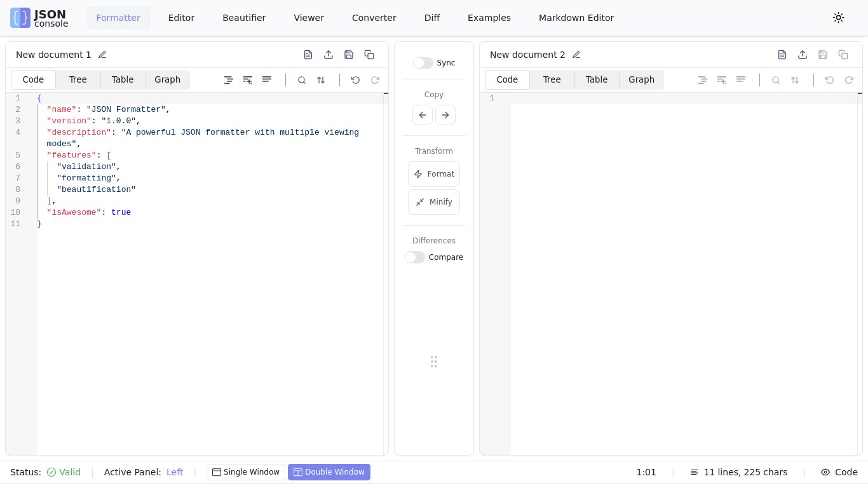This screenshot has width=868, height=488.
Task: Click new file icon in New document 2 header
Action: [782, 55]
